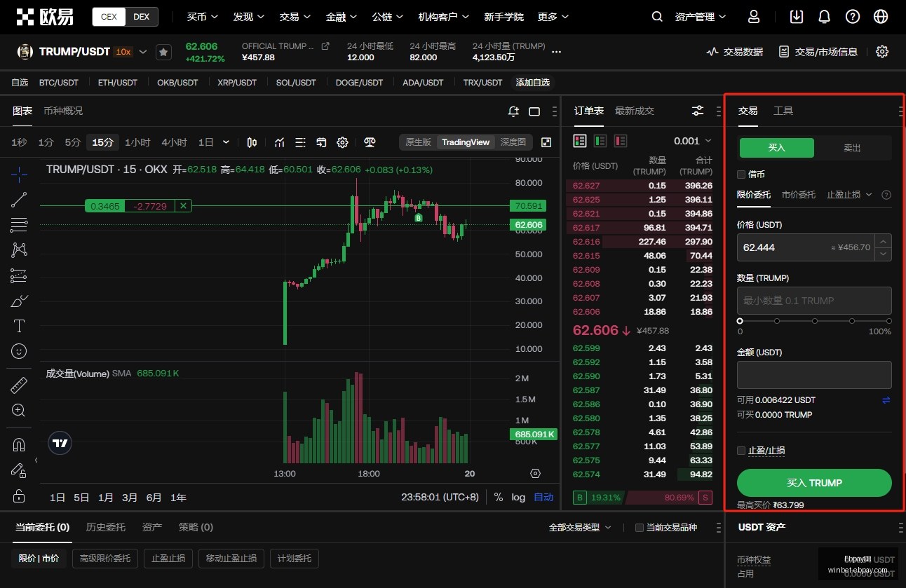Open the chart settings gear in toolbar
906x588 pixels.
[x=342, y=142]
